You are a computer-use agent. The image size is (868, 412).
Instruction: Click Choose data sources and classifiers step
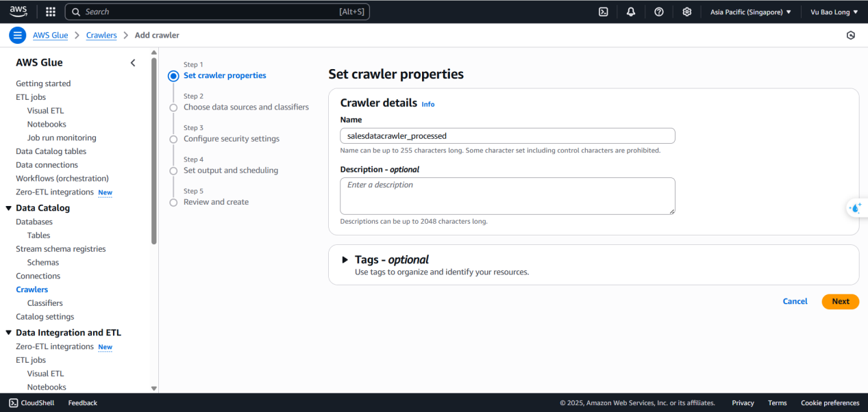coord(246,107)
